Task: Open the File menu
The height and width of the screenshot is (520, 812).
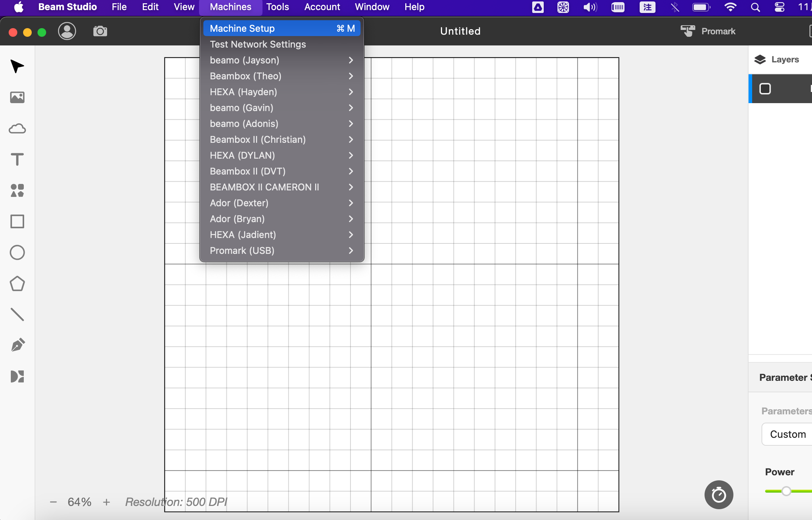Action: click(119, 7)
